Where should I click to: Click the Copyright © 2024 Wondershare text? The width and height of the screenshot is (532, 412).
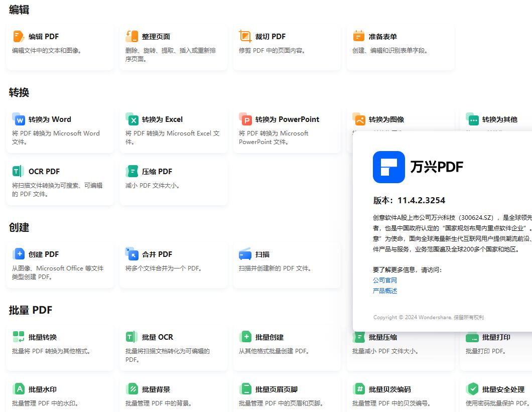412,317
